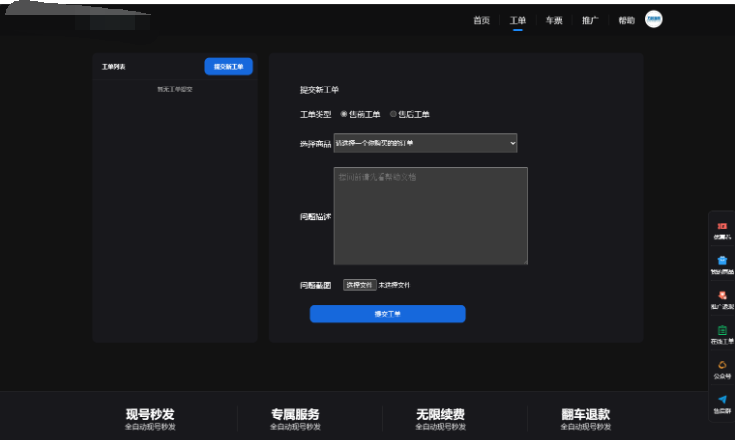Focus the 问题描述 text area

430,216
